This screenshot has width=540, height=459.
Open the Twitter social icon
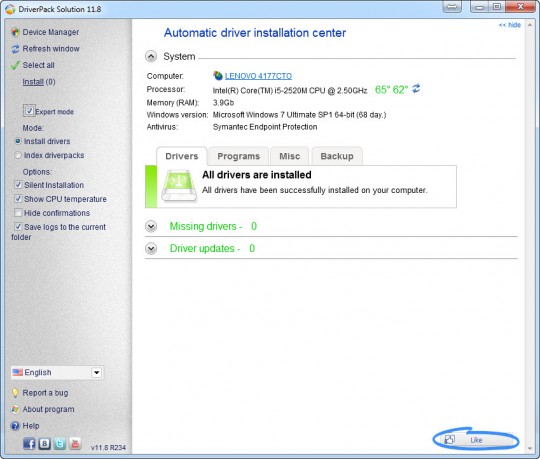tap(60, 444)
